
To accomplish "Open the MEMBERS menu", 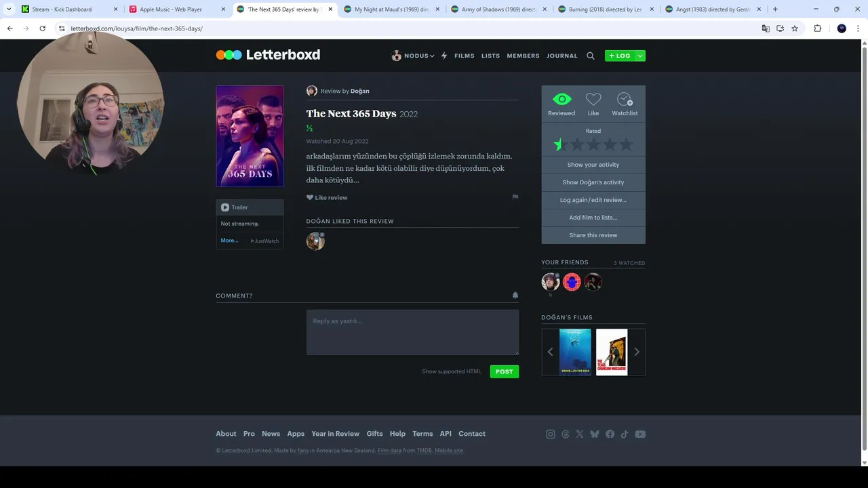I will point(523,56).
